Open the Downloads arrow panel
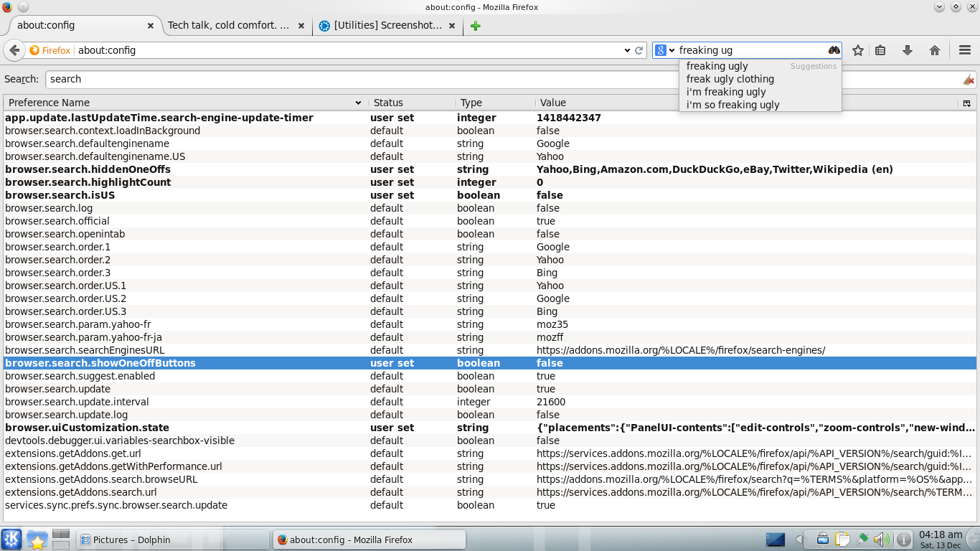This screenshot has width=980, height=551. (x=907, y=50)
